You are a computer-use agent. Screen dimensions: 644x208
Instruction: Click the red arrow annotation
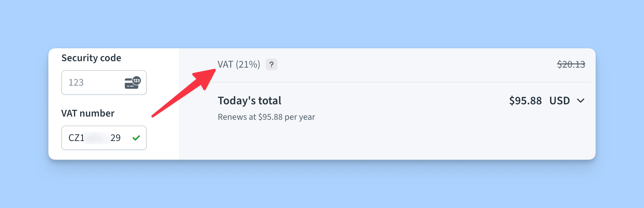click(184, 93)
